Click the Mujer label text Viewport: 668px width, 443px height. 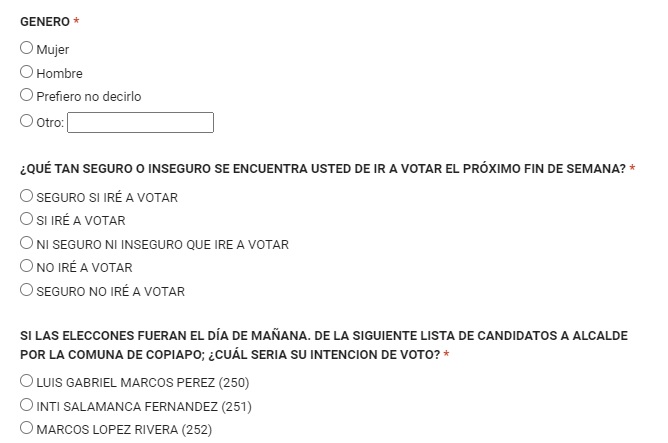(53, 50)
